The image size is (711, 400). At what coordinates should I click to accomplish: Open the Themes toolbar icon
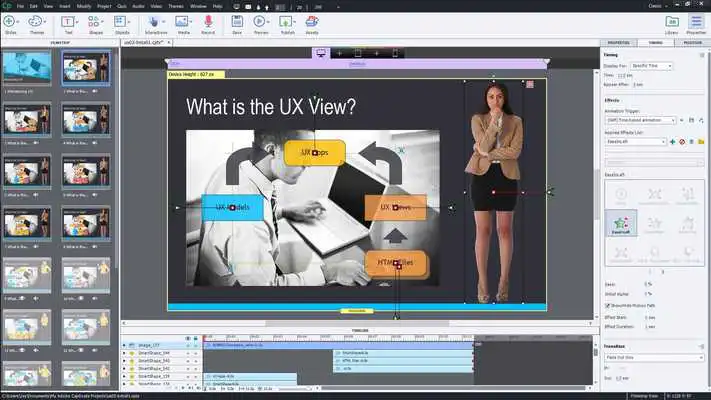tap(36, 20)
